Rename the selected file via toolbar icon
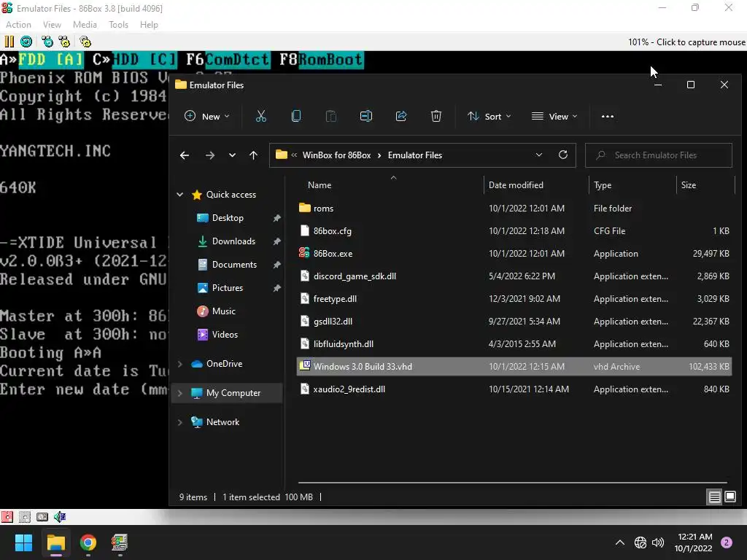 (366, 116)
